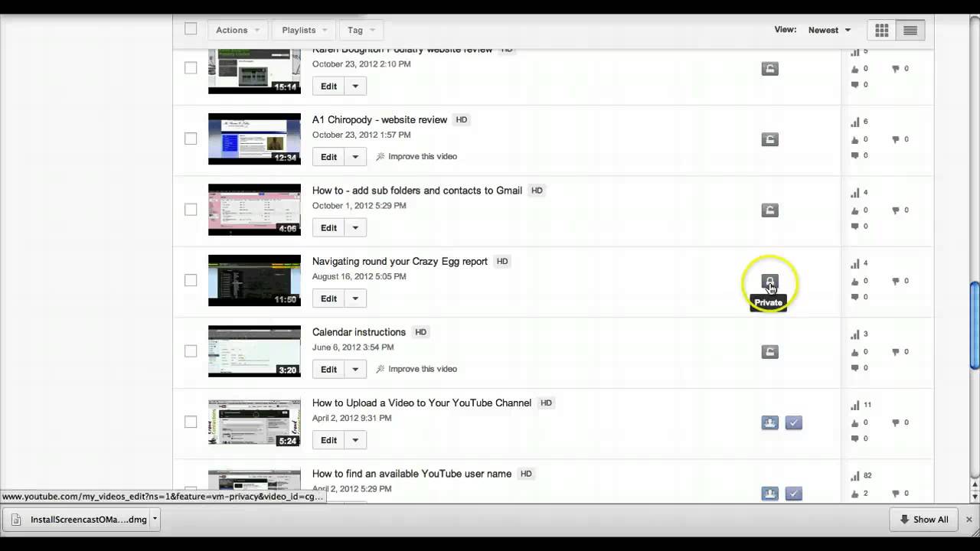Click the private lock icon for A1 Chiropody
980x551 pixels.
click(x=770, y=139)
